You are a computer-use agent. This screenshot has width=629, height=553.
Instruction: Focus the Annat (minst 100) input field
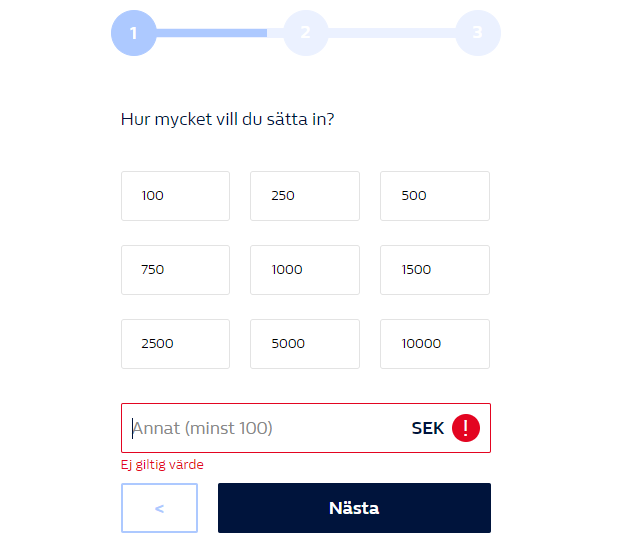[x=306, y=428]
